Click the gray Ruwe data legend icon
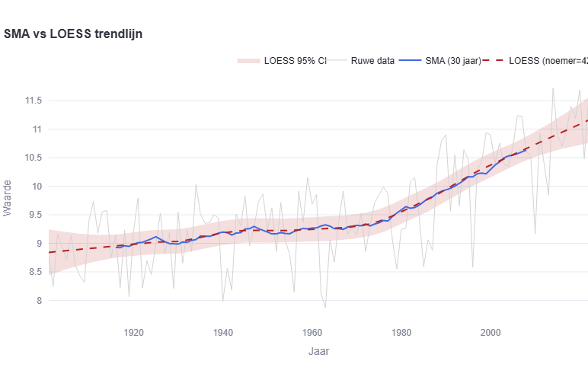 (x=338, y=61)
